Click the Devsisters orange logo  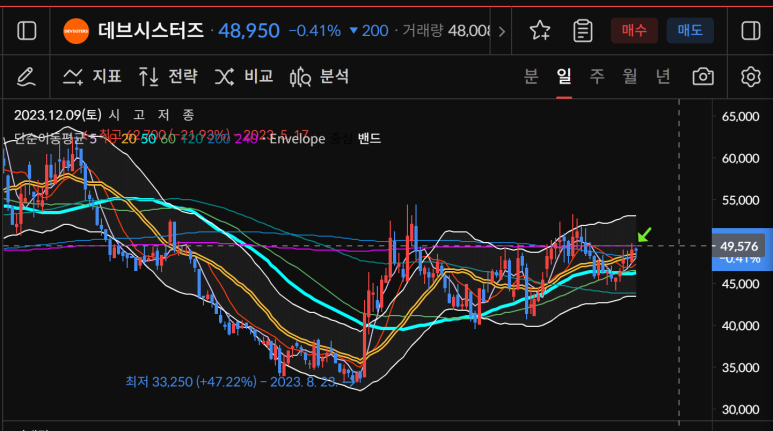pyautogui.click(x=76, y=31)
